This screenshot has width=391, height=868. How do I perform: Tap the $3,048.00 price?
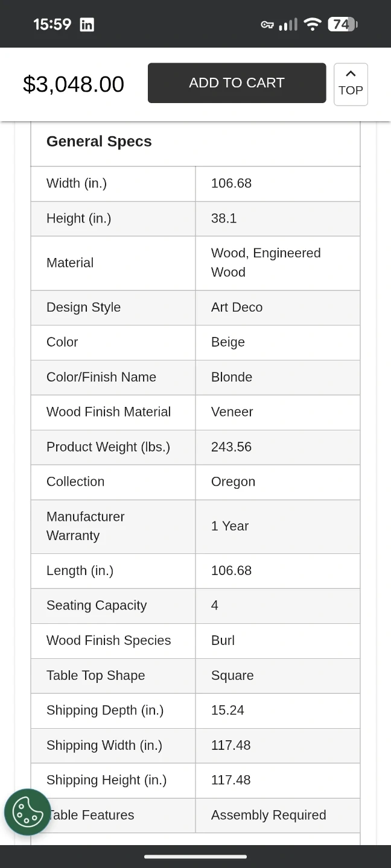coord(74,84)
